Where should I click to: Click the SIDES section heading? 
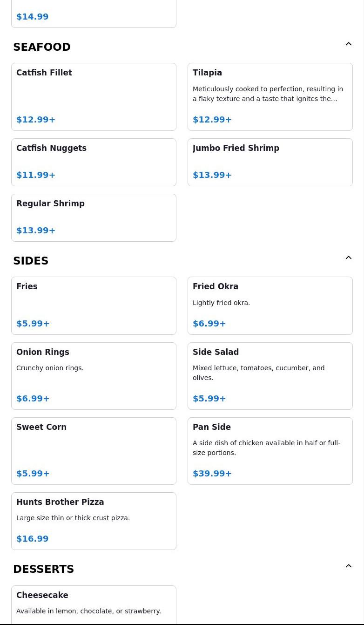coord(31,261)
